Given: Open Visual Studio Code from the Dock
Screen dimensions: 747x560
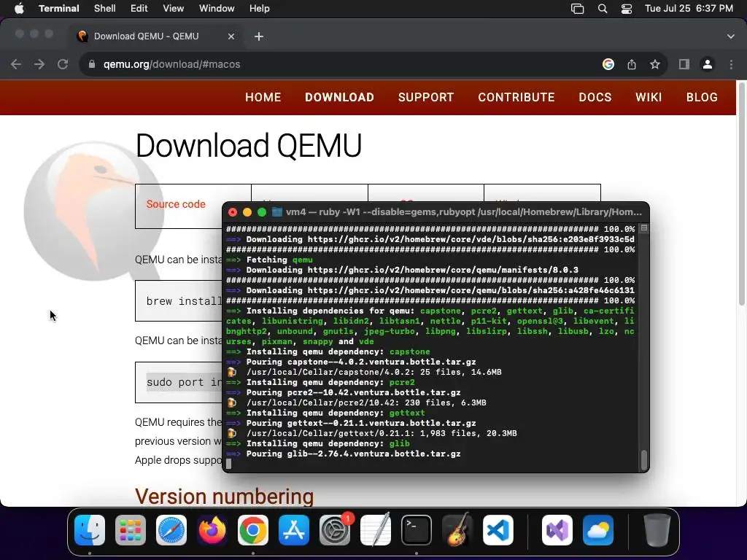Looking at the screenshot, I should click(498, 530).
